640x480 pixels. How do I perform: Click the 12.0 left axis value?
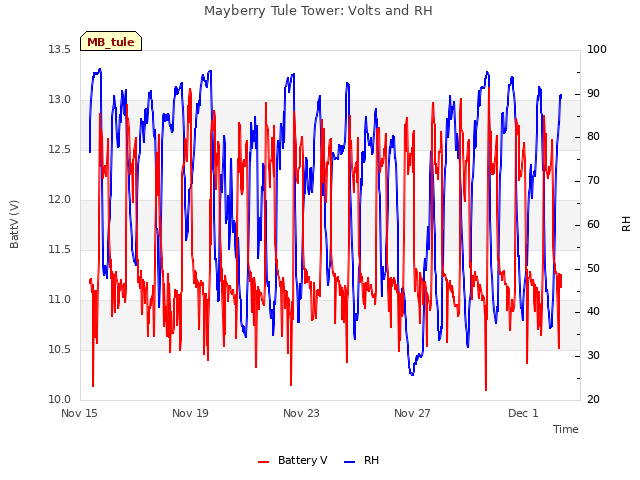click(x=60, y=200)
